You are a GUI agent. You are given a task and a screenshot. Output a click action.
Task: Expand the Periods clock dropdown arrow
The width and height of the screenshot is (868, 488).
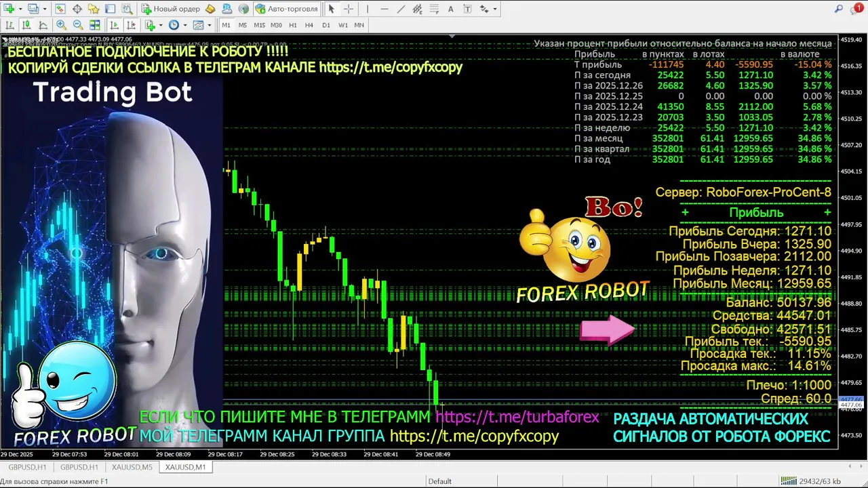(x=185, y=25)
